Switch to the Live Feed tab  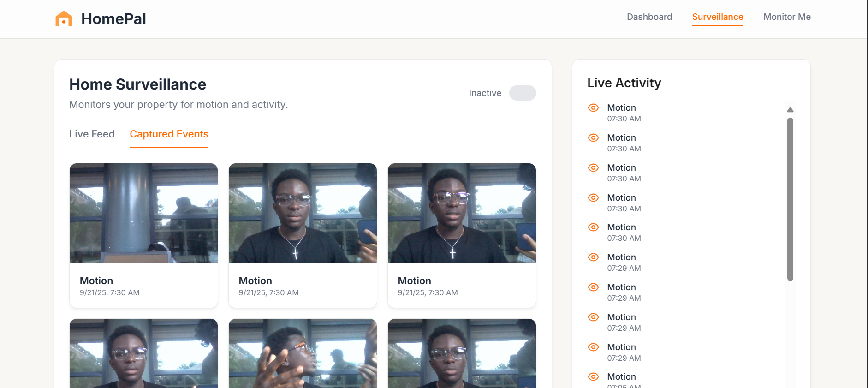[x=92, y=134]
